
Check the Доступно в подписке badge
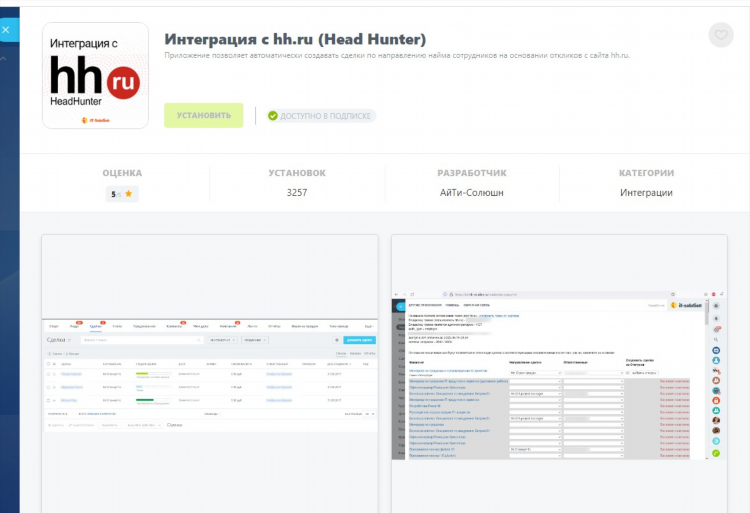click(321, 116)
